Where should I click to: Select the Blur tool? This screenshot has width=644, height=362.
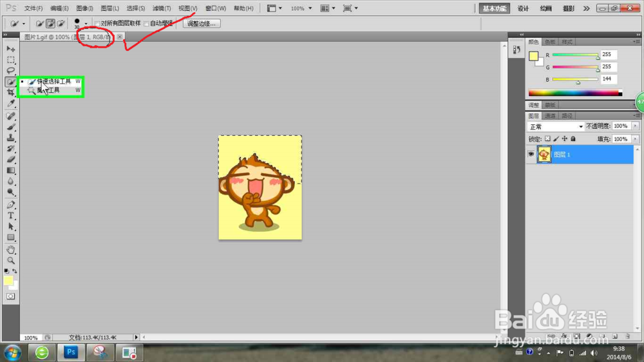tap(11, 181)
